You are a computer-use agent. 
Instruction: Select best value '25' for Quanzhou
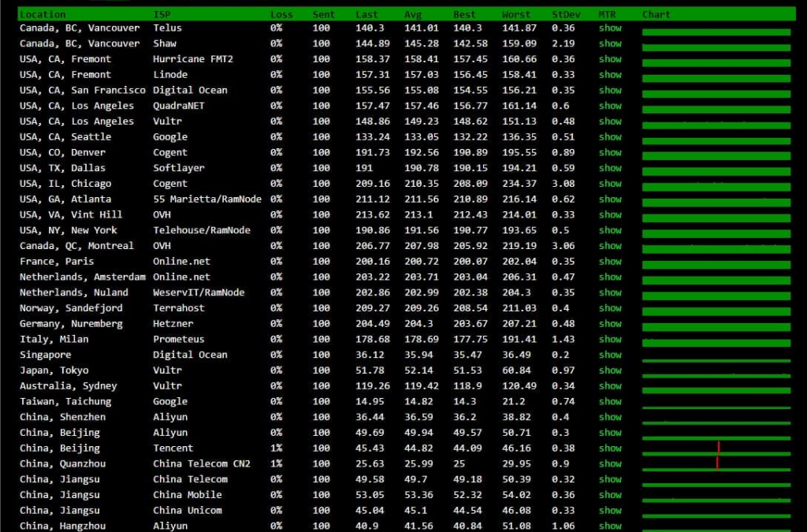(459, 463)
